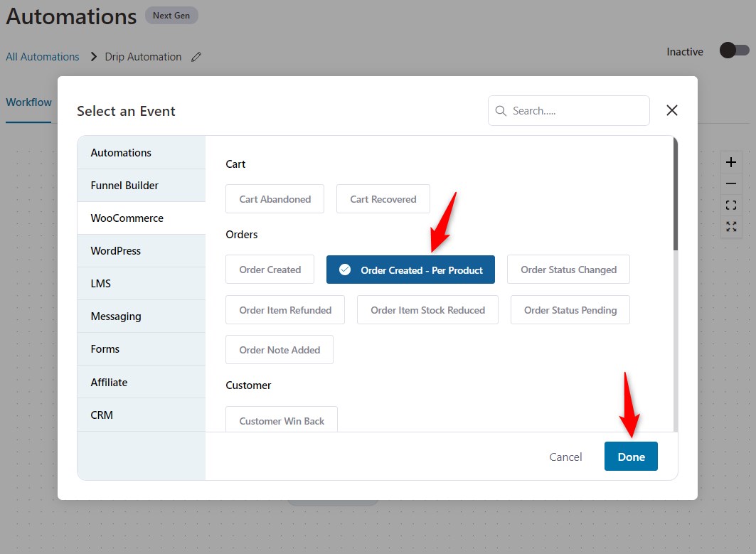Select the Funnel Builder category
Viewport: 756px width, 554px height.
pos(142,185)
